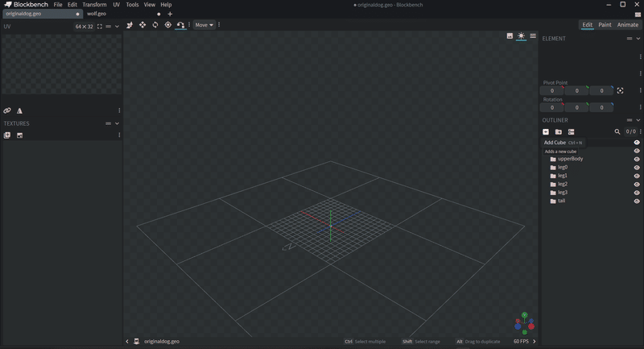Open the Outliner search magnifier

(x=617, y=131)
